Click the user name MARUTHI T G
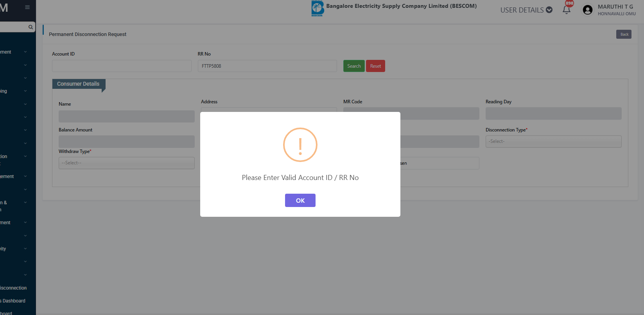 (615, 7)
